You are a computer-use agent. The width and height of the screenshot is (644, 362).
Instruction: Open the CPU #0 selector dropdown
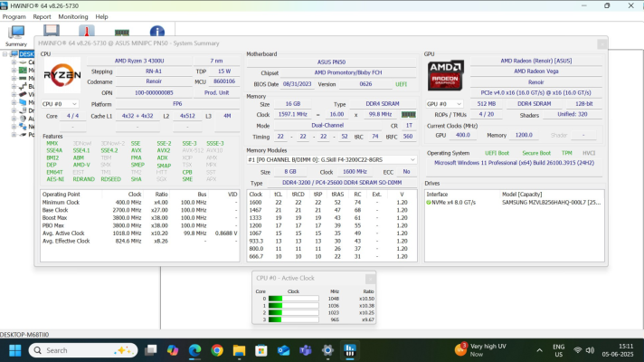pos(60,104)
